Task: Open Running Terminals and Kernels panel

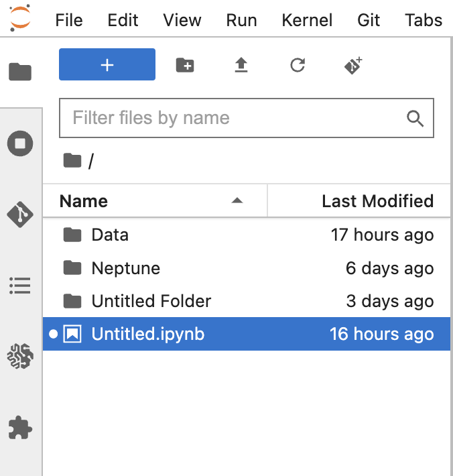Action: pos(20,143)
